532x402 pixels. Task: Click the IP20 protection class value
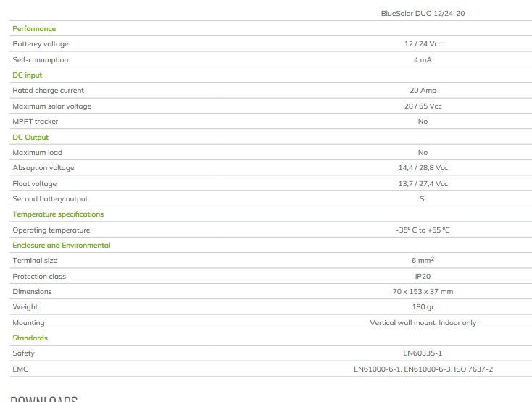click(423, 277)
